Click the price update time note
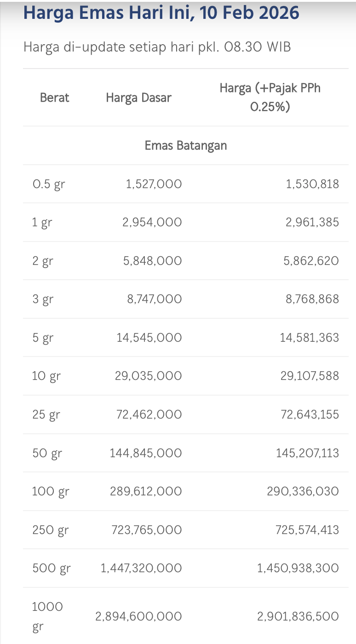 click(x=157, y=47)
